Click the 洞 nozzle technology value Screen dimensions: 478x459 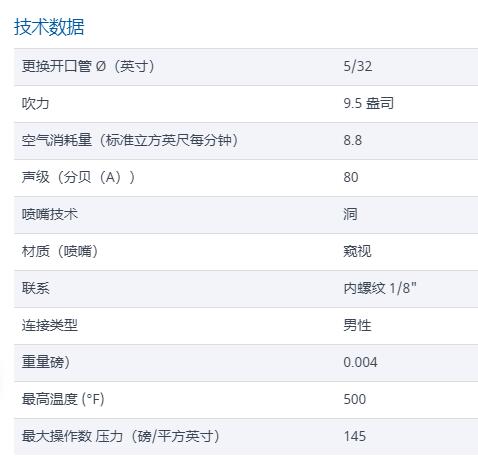(350, 214)
